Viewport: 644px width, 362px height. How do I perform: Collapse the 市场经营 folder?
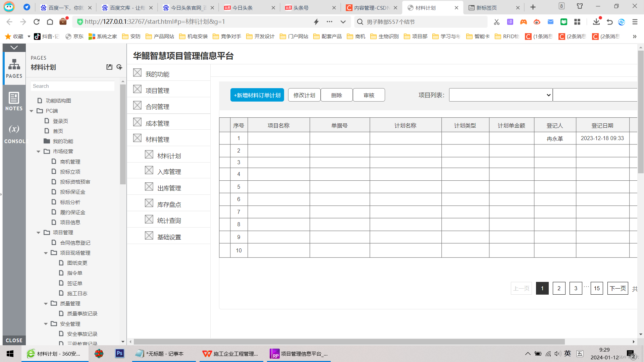click(x=39, y=152)
